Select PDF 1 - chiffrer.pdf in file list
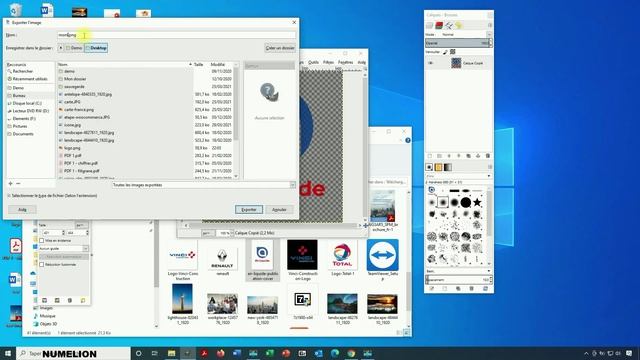 tap(145, 163)
